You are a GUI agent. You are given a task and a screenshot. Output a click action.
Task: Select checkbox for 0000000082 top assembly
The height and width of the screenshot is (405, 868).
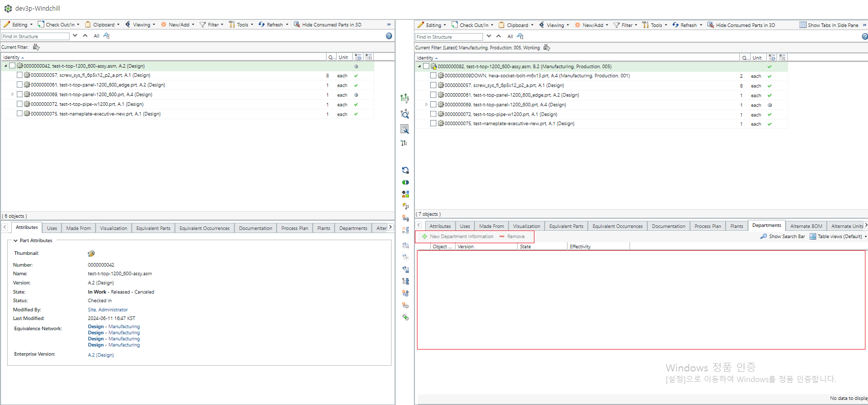click(426, 67)
